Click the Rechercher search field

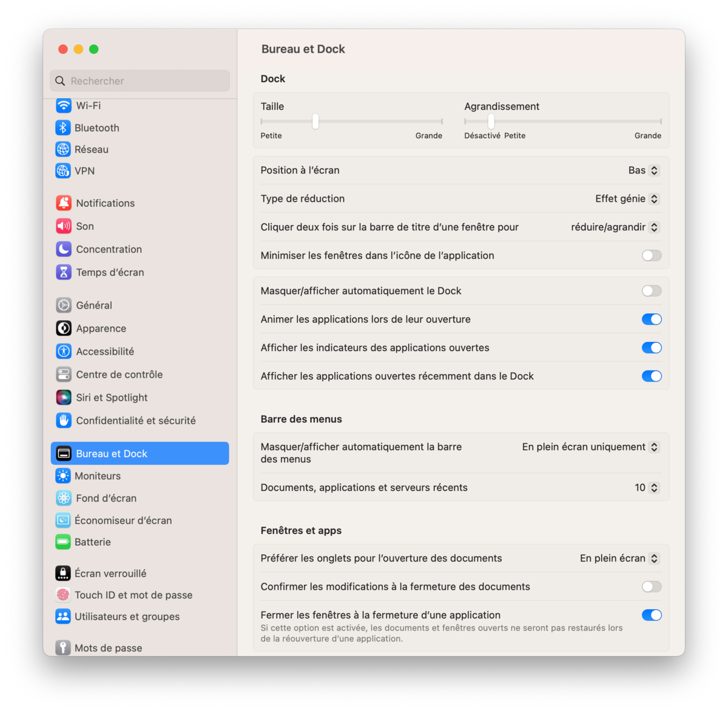(140, 81)
